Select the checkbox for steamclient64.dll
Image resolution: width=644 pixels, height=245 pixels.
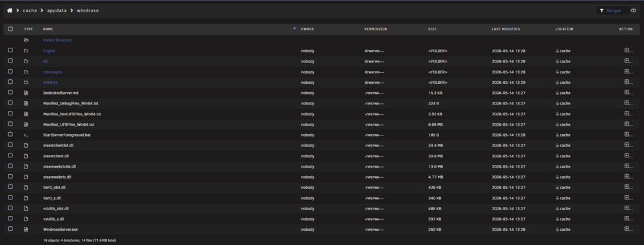click(x=11, y=144)
